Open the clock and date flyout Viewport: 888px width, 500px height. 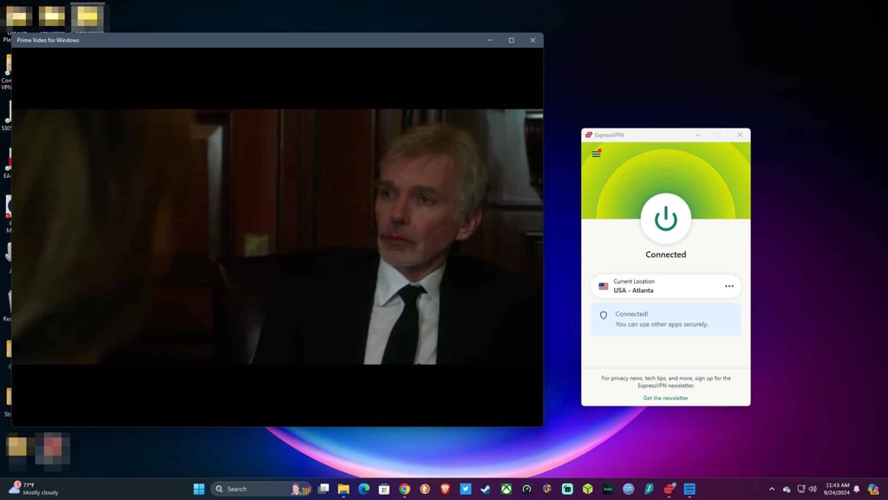pos(837,489)
